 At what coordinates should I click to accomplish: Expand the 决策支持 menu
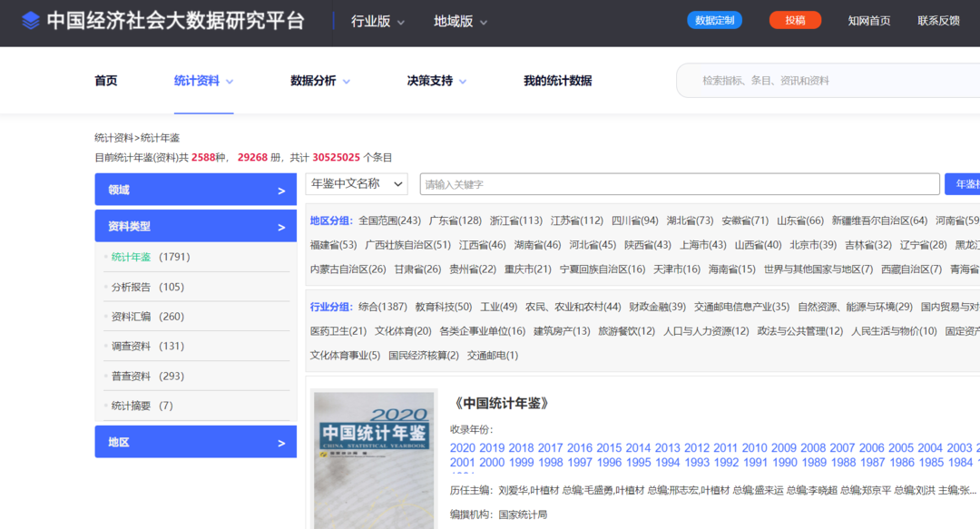pos(436,81)
